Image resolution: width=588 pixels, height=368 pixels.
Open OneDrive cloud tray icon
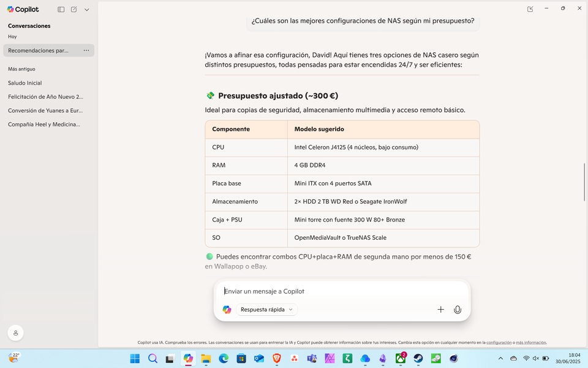513,359
